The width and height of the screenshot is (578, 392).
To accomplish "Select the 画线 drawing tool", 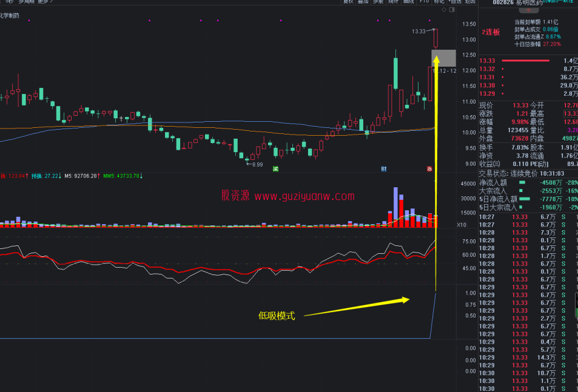I will [408, 2].
